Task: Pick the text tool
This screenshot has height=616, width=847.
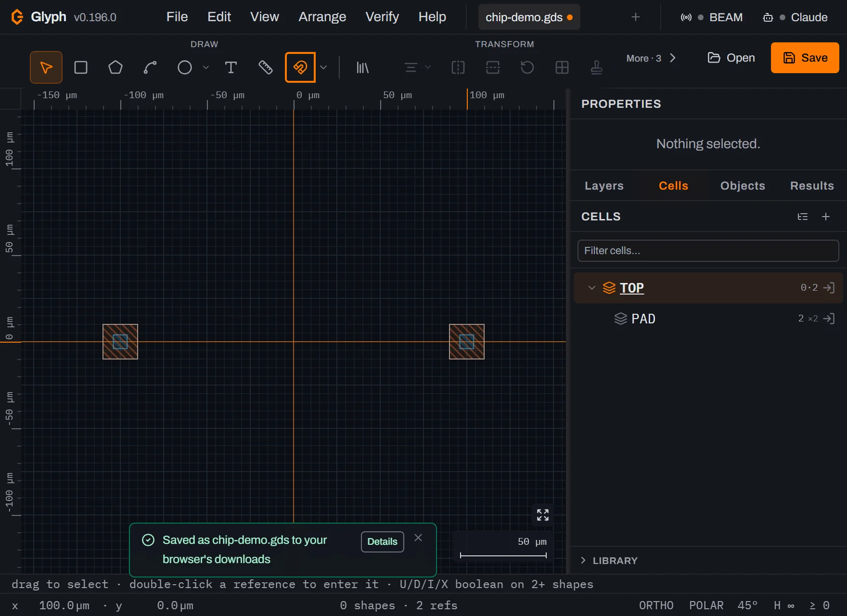Action: point(231,67)
